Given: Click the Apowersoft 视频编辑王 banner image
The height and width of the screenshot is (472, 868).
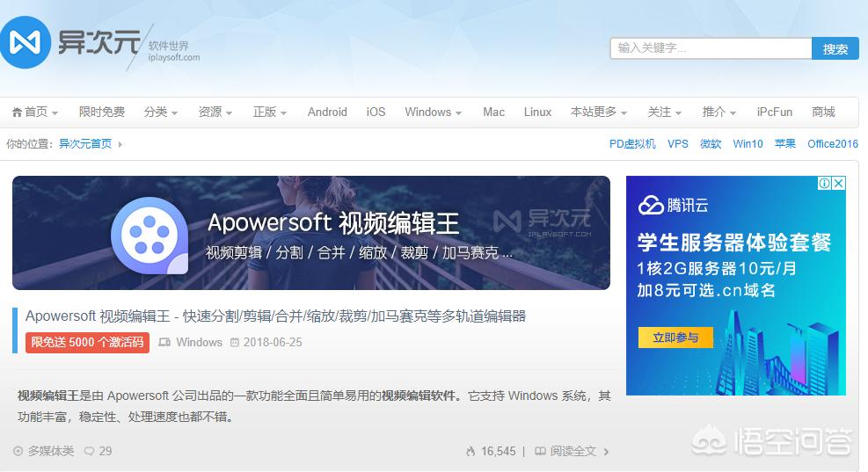Looking at the screenshot, I should tap(311, 233).
